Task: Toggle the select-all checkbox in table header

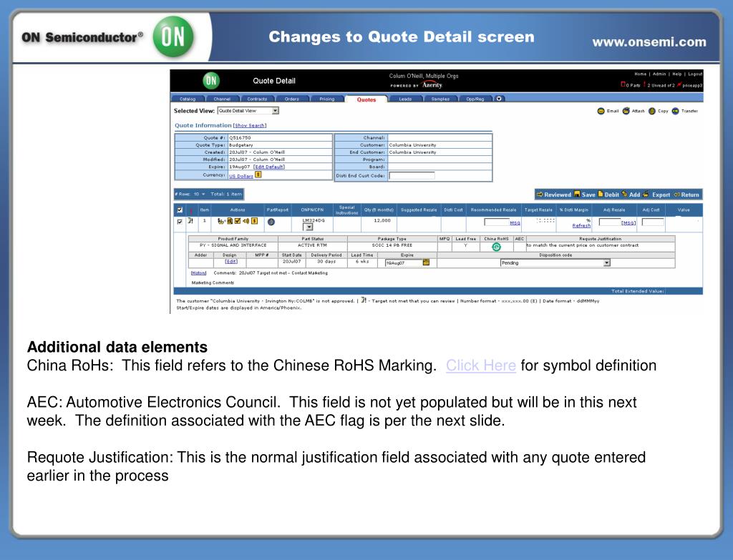Action: 180,210
